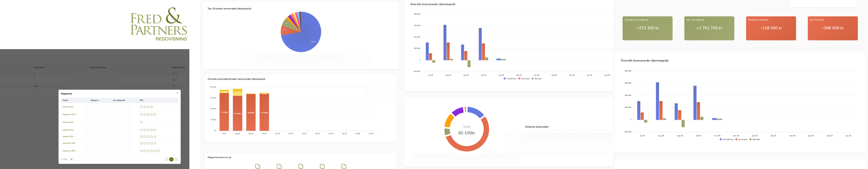The height and width of the screenshot is (169, 868).
Task: Open last PDF icon in bottom September 2024 row
Action: click(158, 151)
